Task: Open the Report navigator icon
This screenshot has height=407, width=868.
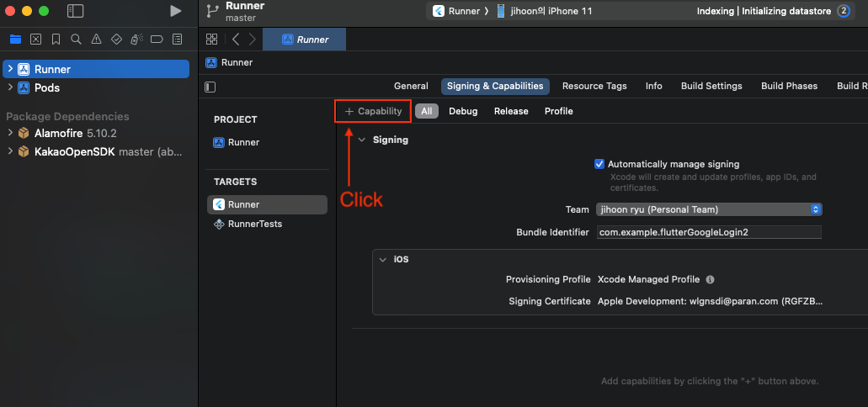Action: click(x=177, y=40)
